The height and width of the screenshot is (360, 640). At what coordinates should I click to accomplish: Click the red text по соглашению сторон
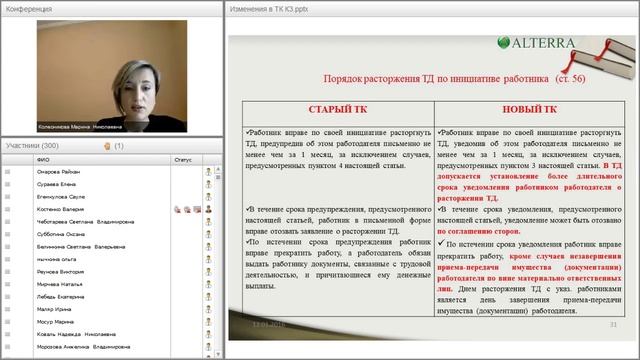click(x=478, y=231)
